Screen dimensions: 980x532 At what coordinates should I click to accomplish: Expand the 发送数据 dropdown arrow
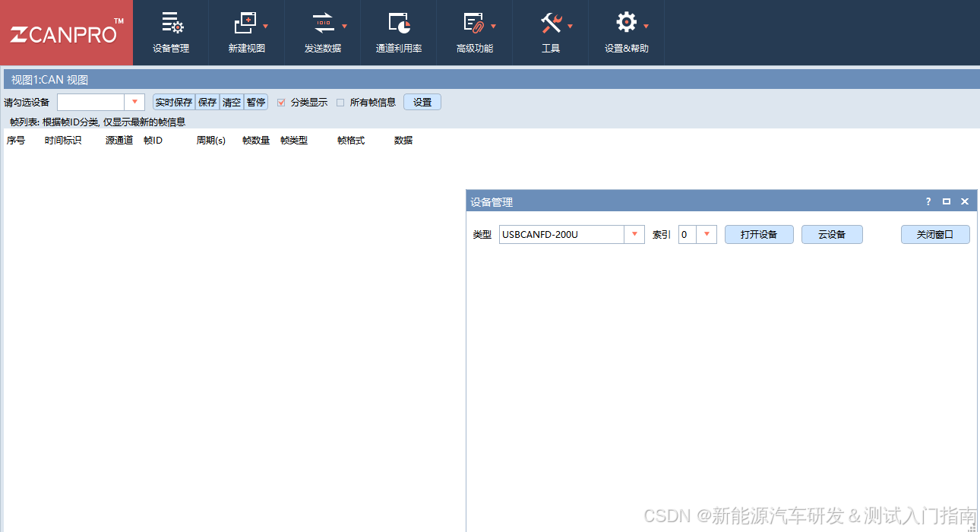pos(344,27)
